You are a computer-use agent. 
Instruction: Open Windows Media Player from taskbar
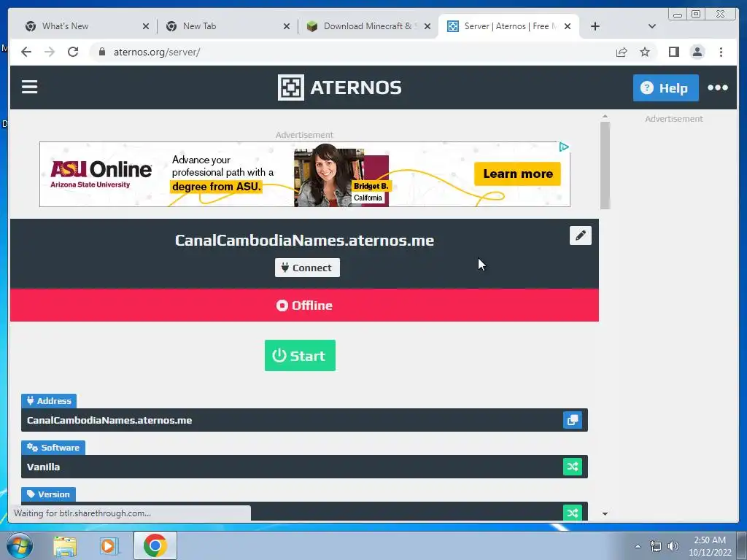[109, 546]
